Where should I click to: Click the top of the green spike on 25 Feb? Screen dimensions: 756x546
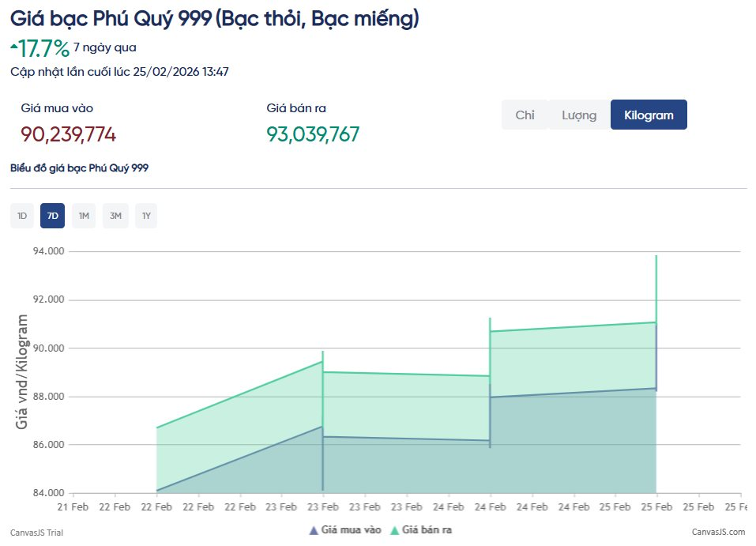pyautogui.click(x=656, y=258)
